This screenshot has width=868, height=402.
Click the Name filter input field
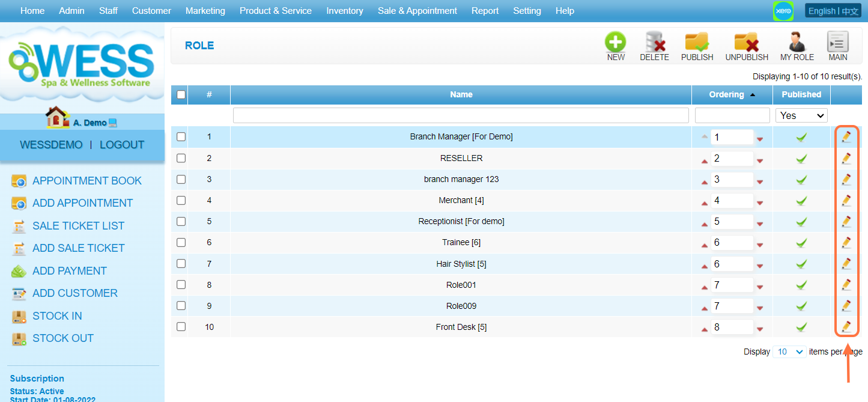[461, 115]
